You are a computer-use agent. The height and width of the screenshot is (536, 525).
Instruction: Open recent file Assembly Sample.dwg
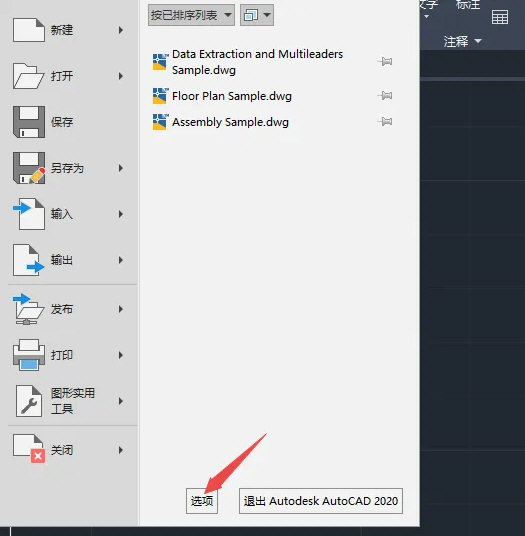230,122
